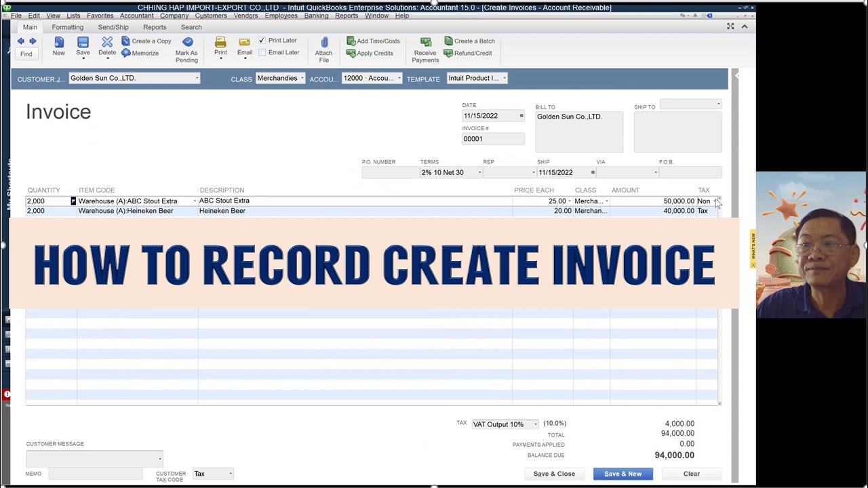This screenshot has height=488, width=868.
Task: Open the item dropdown for ABC Stout Extra
Action: coord(195,201)
